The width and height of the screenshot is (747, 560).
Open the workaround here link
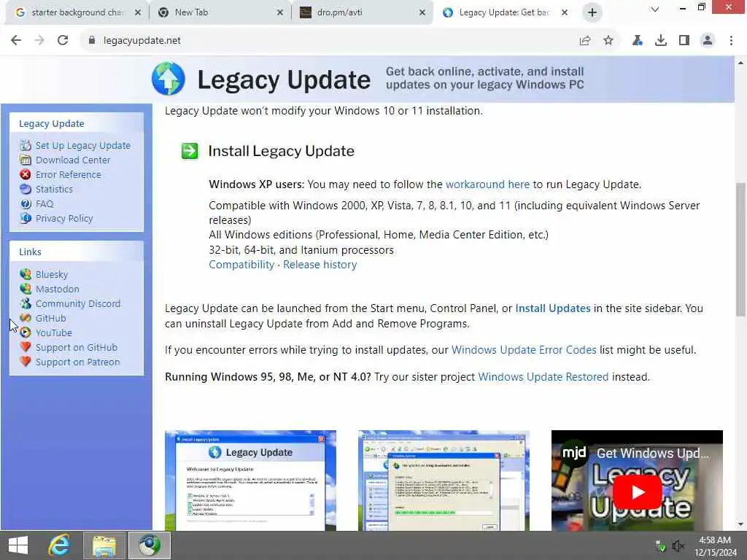pos(487,184)
